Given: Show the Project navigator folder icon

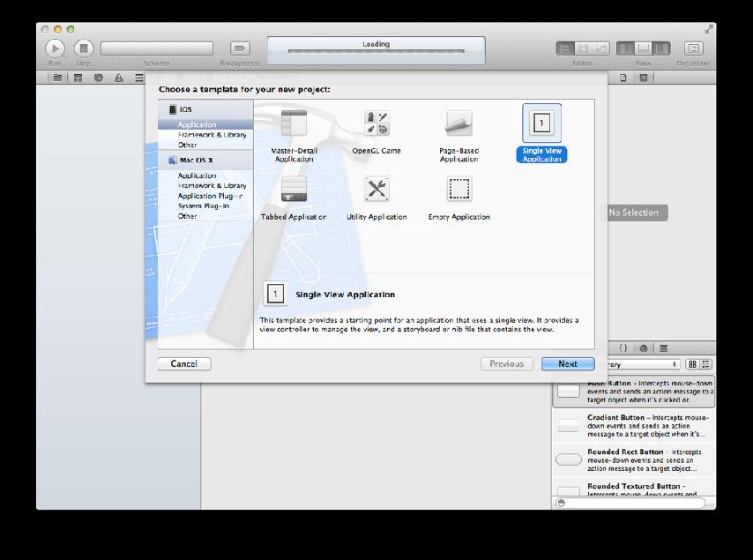Looking at the screenshot, I should click(57, 78).
